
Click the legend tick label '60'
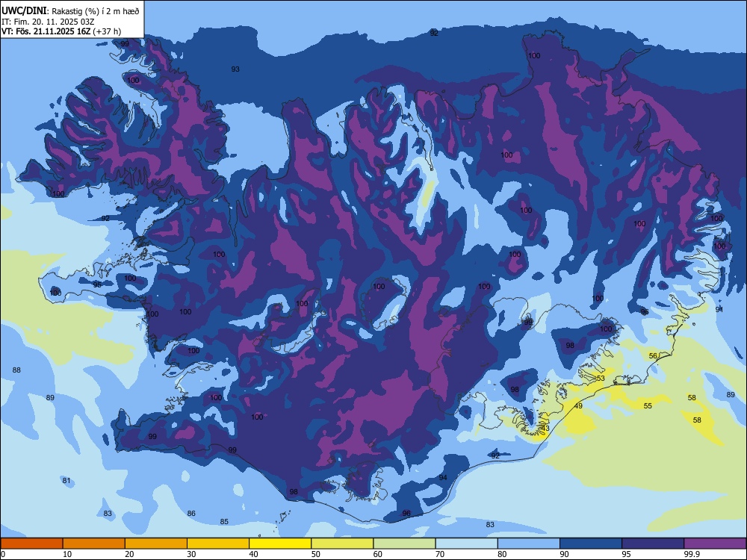(x=378, y=554)
